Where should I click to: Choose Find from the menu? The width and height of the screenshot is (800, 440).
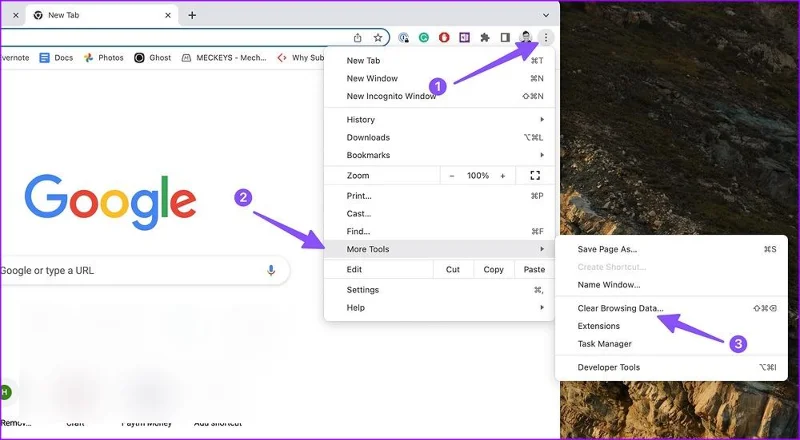tap(439, 232)
